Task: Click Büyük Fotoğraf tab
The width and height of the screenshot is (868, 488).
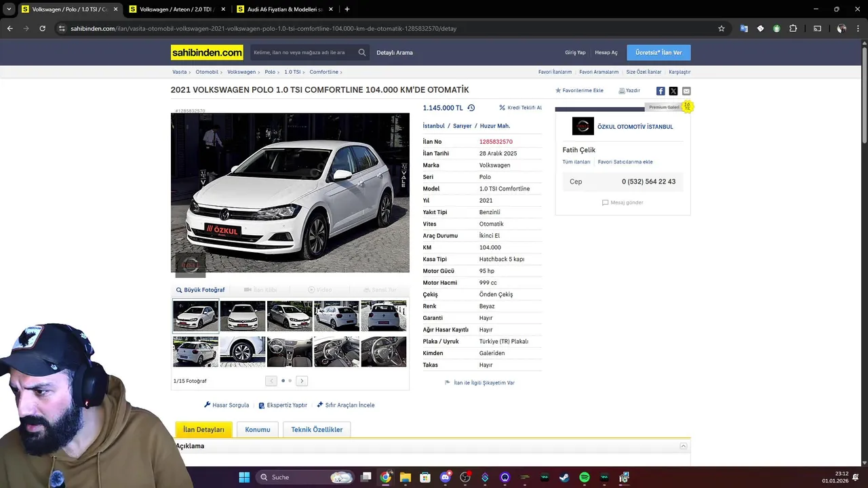Action: point(200,290)
